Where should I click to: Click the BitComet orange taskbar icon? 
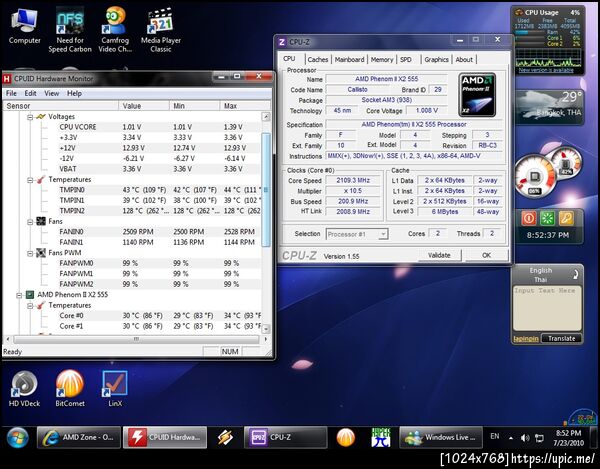346,437
